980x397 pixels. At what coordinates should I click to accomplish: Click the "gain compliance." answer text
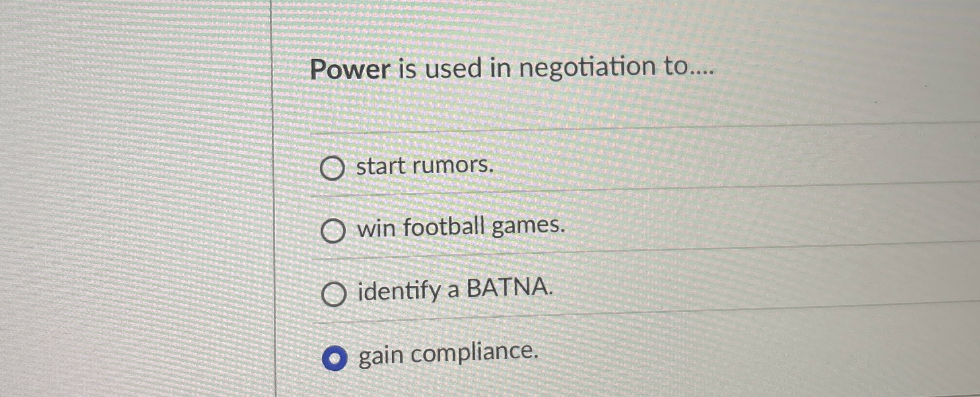click(448, 354)
